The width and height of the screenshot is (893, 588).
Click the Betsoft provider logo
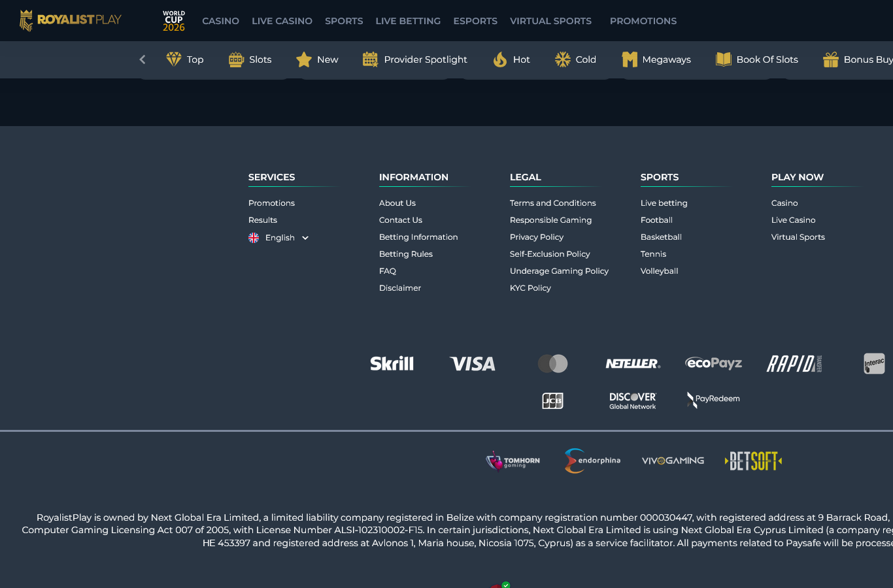point(754,461)
